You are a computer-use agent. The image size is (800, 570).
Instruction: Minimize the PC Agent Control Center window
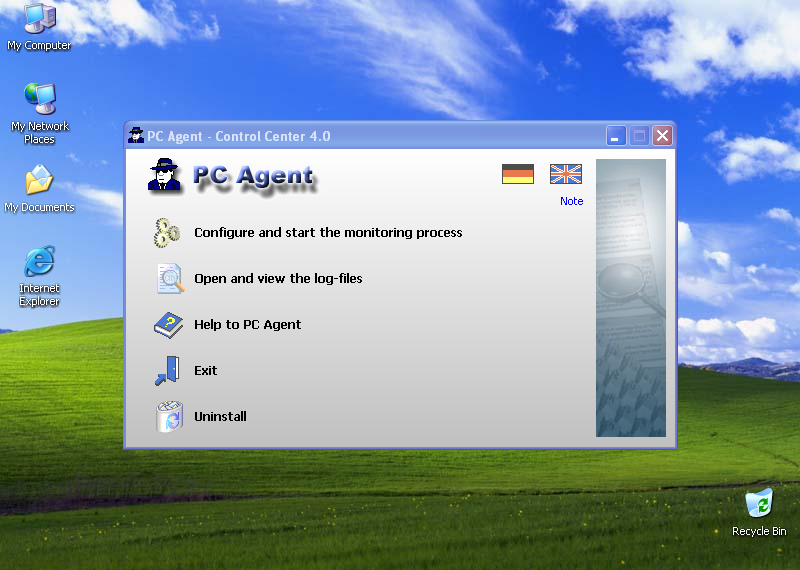click(616, 136)
